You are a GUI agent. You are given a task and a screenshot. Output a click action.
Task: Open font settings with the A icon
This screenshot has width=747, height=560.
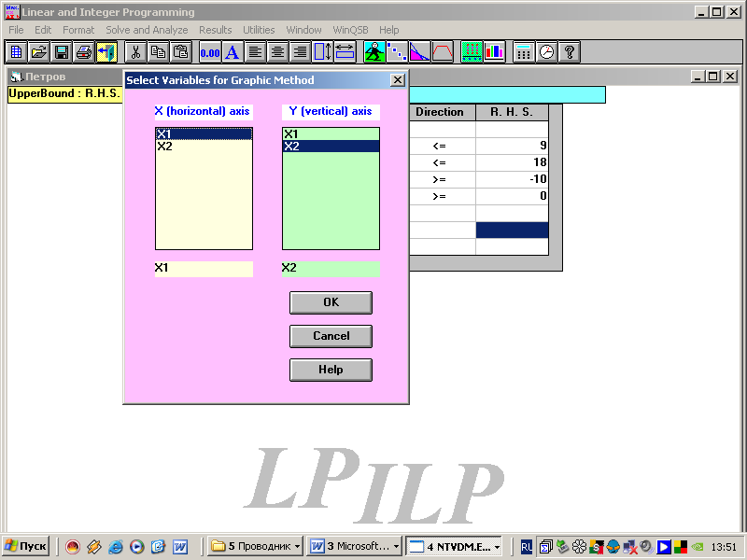[x=233, y=52]
